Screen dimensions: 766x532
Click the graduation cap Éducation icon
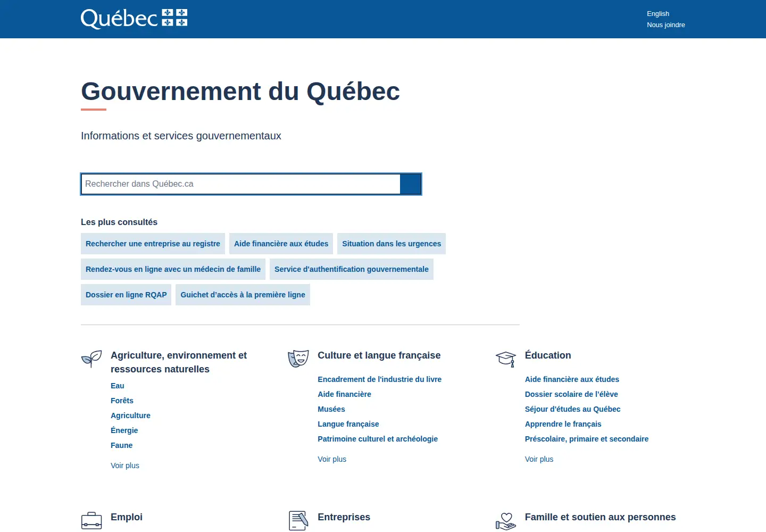click(x=506, y=359)
